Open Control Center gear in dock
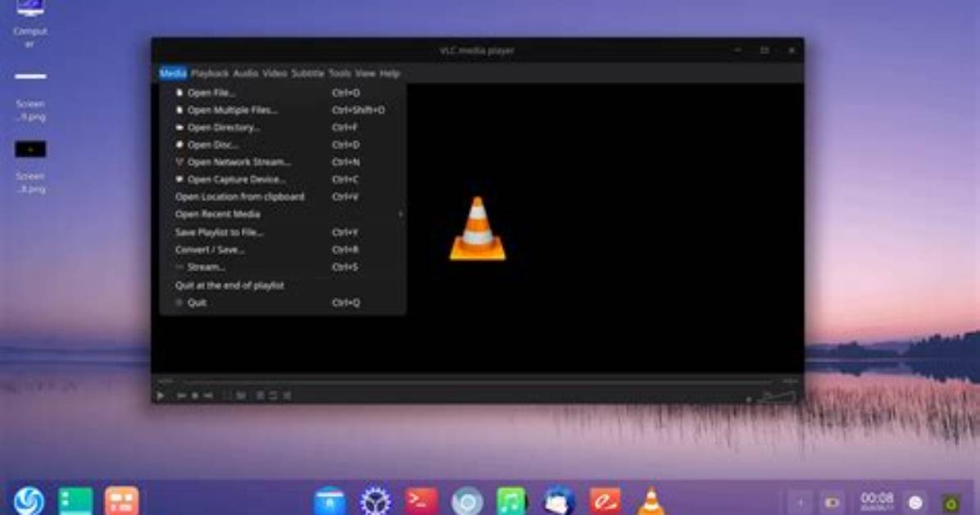This screenshot has height=515, width=980. 375,501
